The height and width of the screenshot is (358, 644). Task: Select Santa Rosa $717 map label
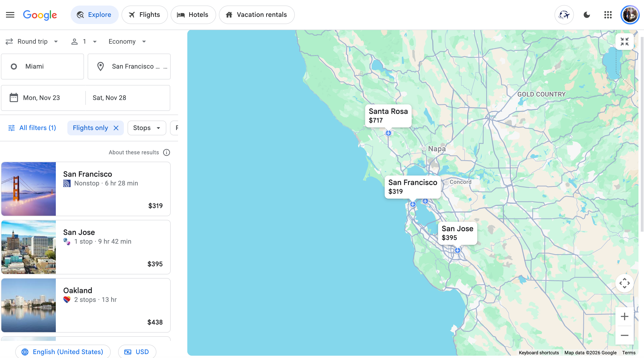click(388, 116)
